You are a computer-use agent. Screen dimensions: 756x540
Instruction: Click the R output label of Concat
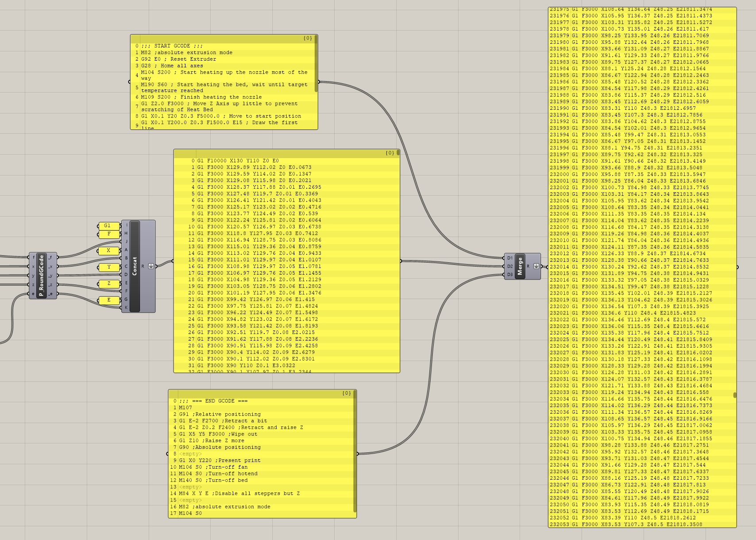[143, 266]
